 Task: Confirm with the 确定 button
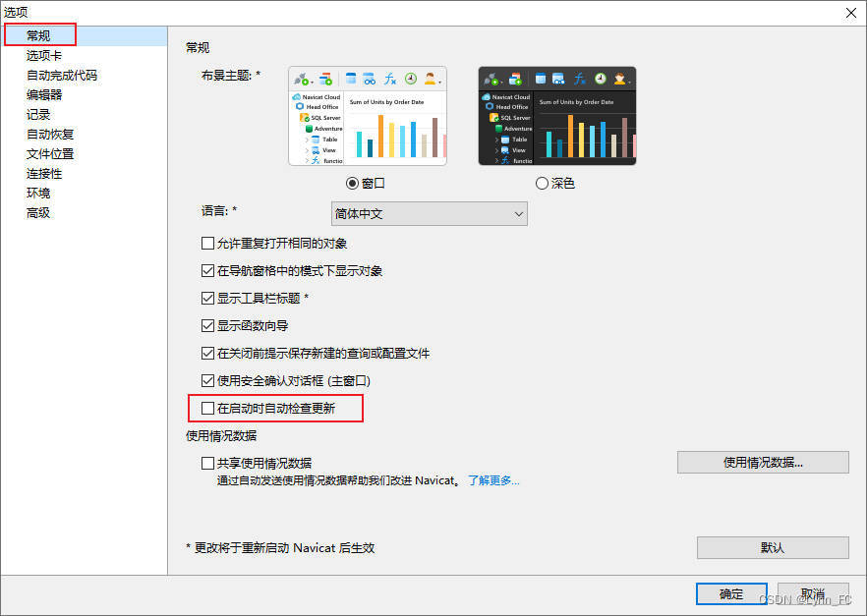731,594
